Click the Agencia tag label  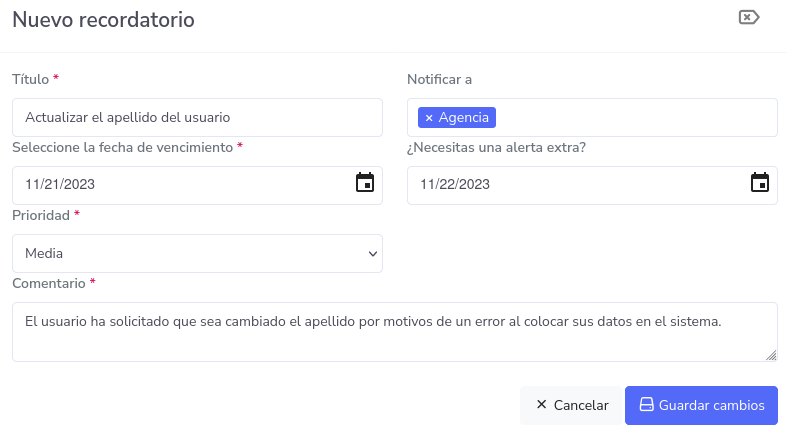pos(464,118)
